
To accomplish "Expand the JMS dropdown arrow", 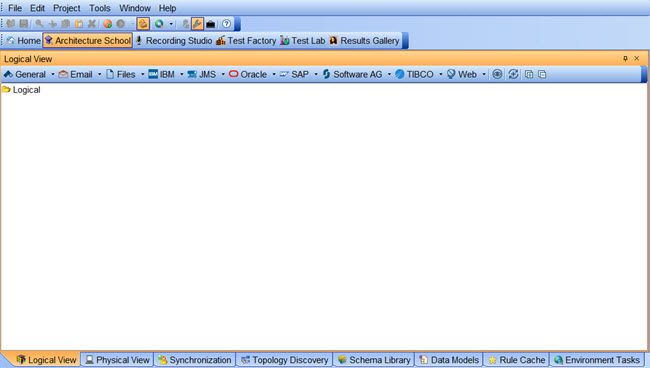I will point(223,75).
